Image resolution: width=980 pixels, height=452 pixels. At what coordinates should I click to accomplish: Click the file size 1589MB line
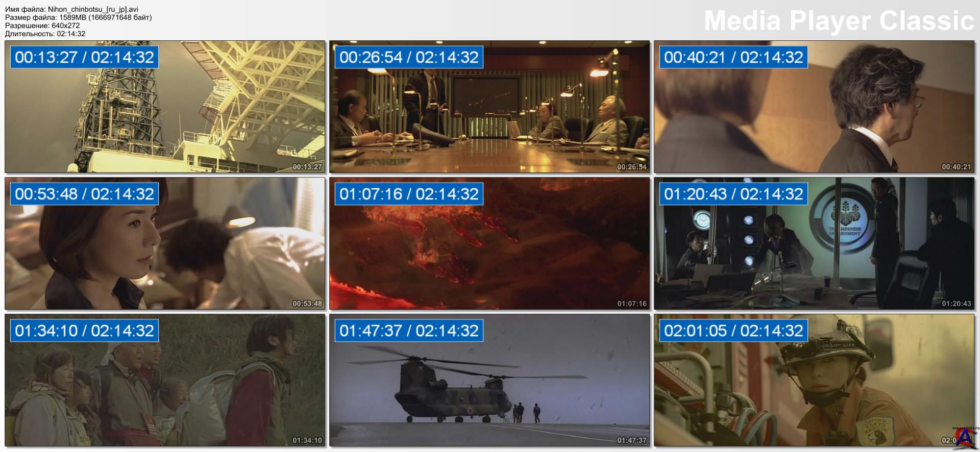78,17
